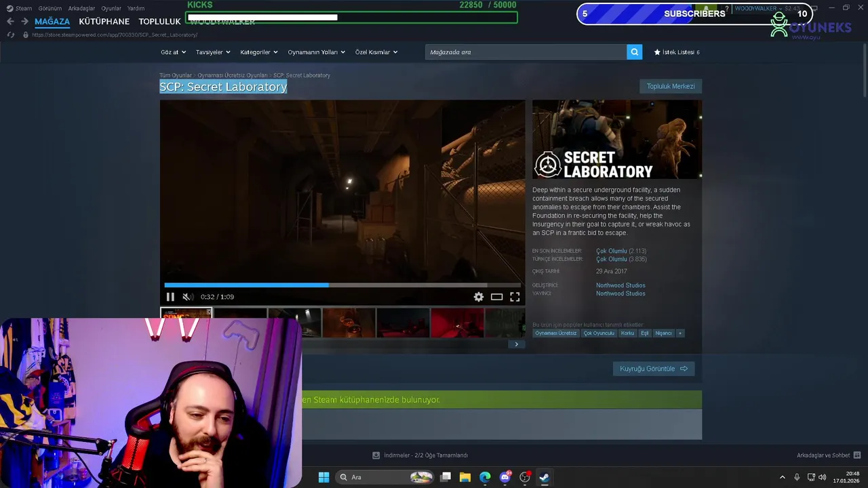Open Görünüm menu
This screenshot has height=488, width=868.
coord(50,8)
